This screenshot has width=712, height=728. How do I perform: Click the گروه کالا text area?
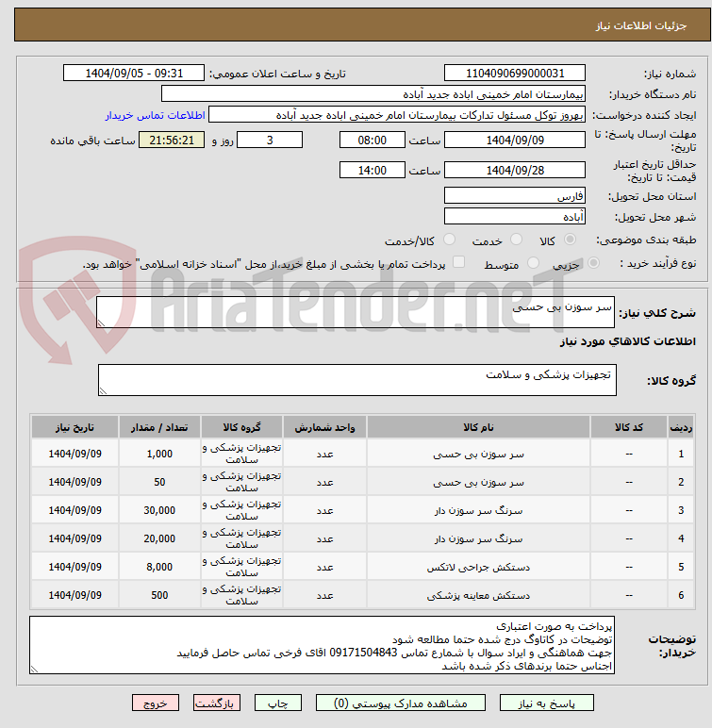(x=357, y=380)
